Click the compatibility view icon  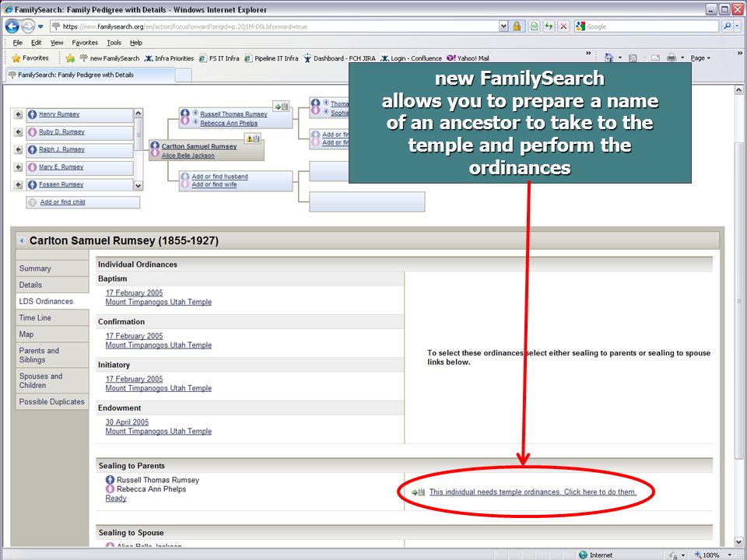pyautogui.click(x=534, y=26)
